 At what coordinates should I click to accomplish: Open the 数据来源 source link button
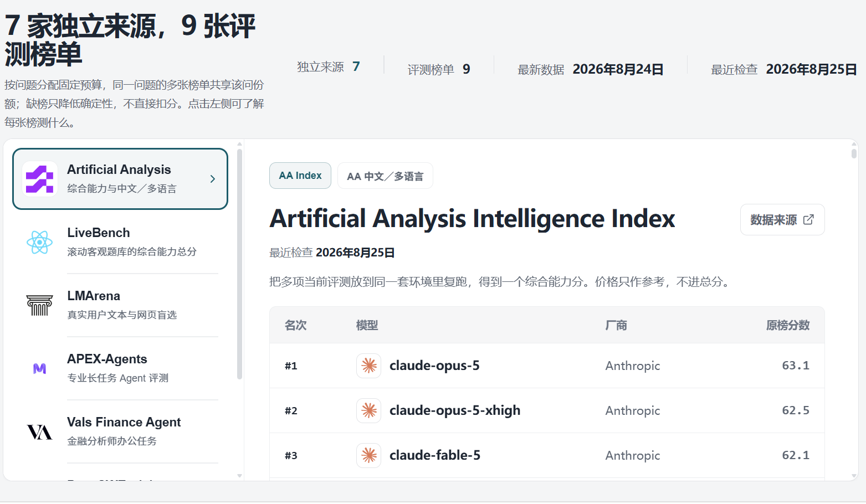782,220
